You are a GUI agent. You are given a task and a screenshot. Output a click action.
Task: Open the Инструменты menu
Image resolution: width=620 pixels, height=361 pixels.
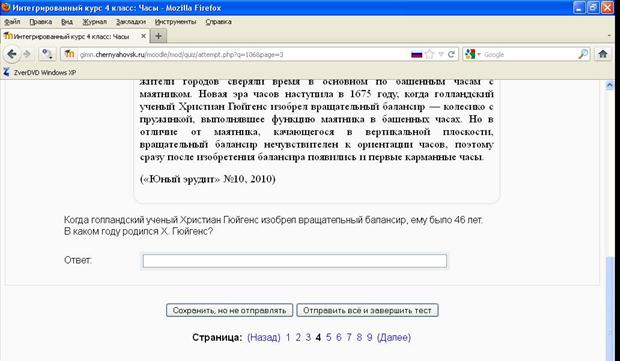coord(175,22)
